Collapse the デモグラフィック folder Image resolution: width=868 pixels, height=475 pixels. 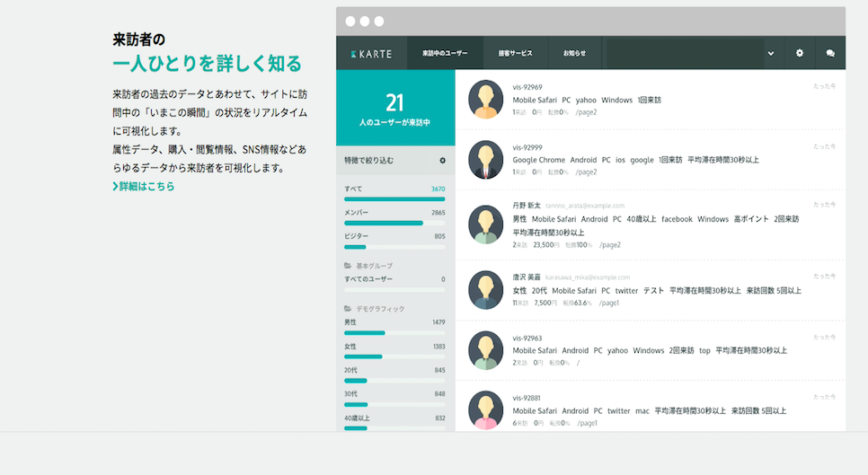(x=374, y=309)
